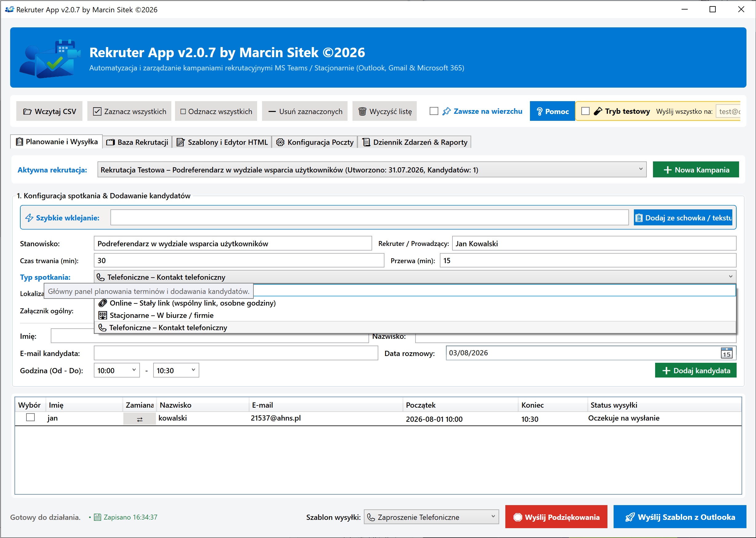Image resolution: width=756 pixels, height=538 pixels.
Task: Click the Czas trwania (min) field
Action: [x=239, y=260]
